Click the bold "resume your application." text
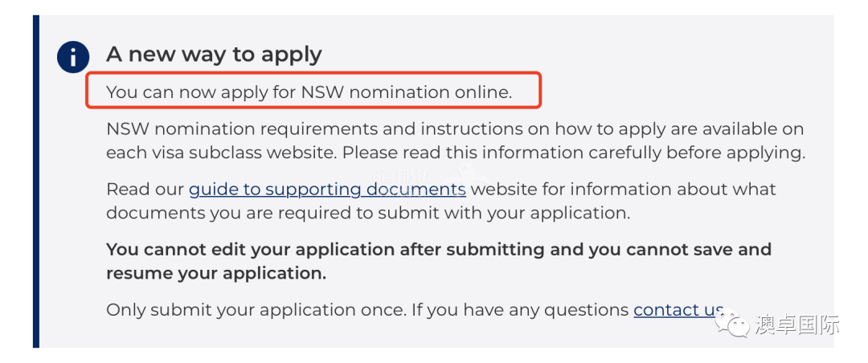This screenshot has width=868, height=363. pos(216,273)
